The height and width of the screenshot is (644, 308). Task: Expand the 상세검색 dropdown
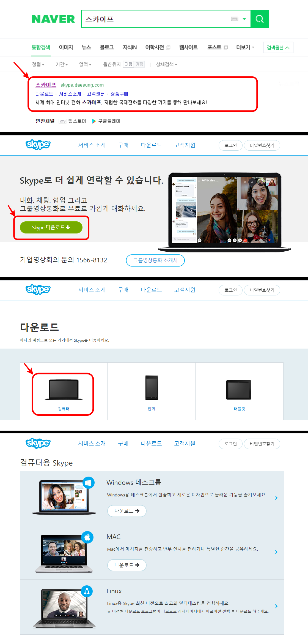pos(167,64)
